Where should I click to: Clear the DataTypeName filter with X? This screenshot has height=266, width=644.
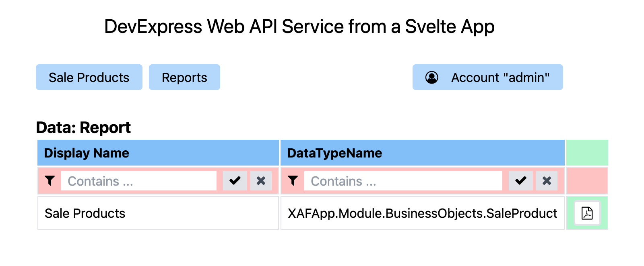pos(547,181)
